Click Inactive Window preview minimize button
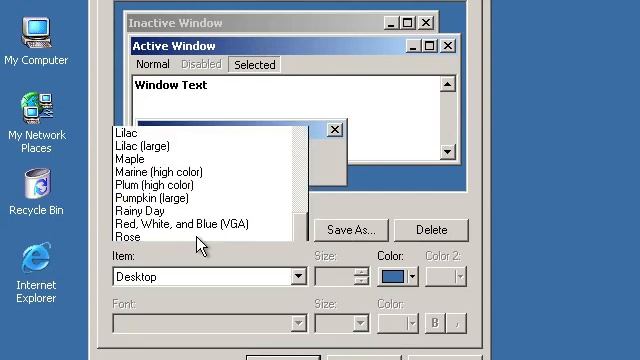 391,23
